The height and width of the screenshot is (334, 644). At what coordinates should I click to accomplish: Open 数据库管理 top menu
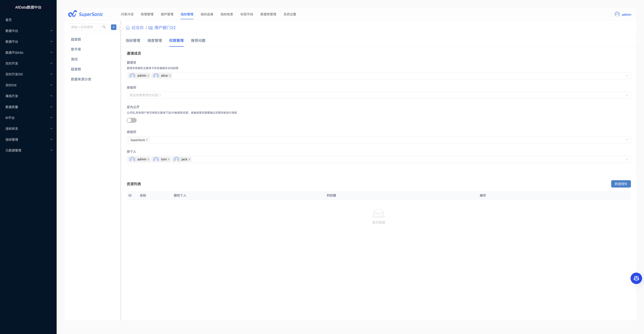click(268, 14)
